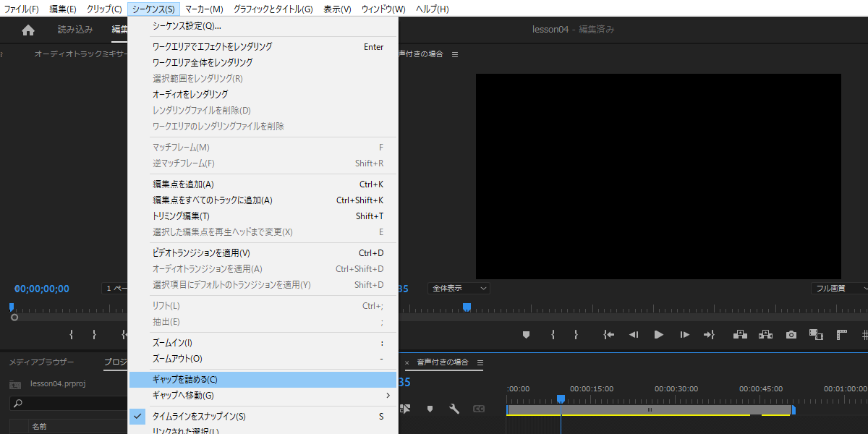Screen dimensions: 868x434
Task: Switch to メディアブラウザー panel tab
Action: coord(41,362)
